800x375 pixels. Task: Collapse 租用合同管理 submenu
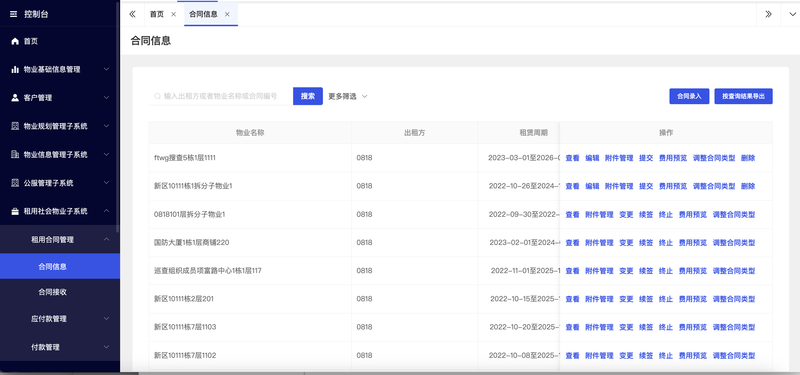[x=107, y=239]
